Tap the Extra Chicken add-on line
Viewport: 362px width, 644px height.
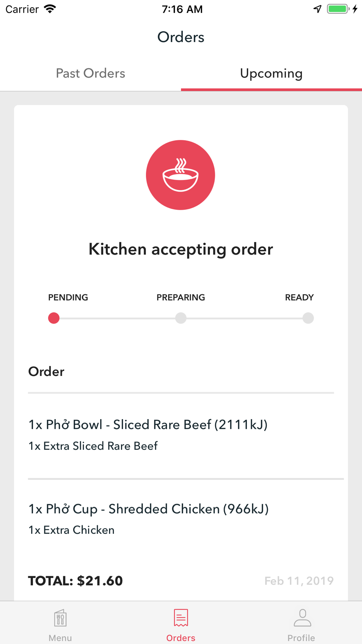[x=71, y=530]
